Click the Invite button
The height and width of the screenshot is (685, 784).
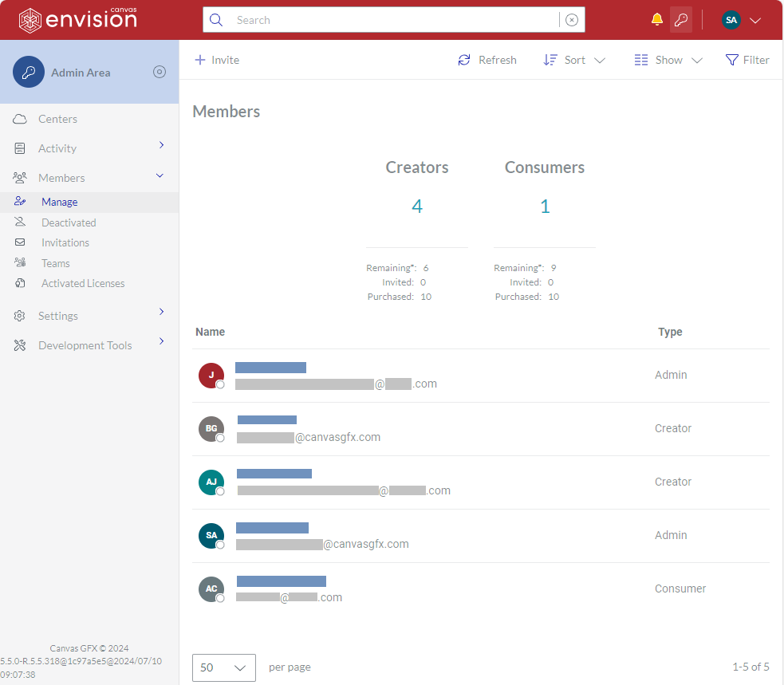216,59
